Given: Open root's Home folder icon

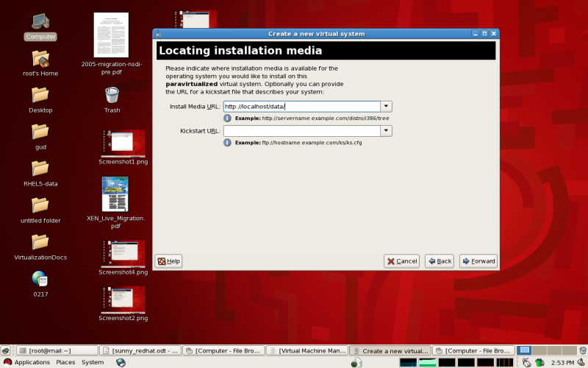Looking at the screenshot, I should [40, 60].
